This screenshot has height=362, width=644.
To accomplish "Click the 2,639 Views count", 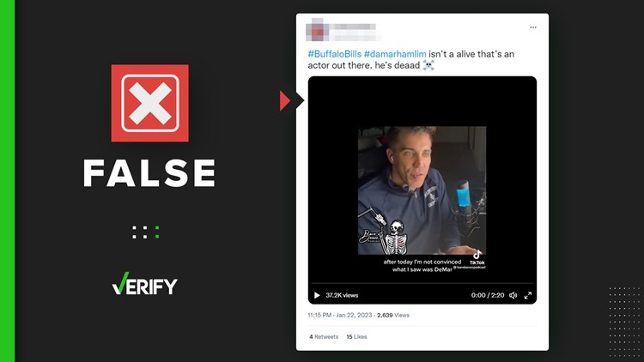I will click(x=393, y=315).
